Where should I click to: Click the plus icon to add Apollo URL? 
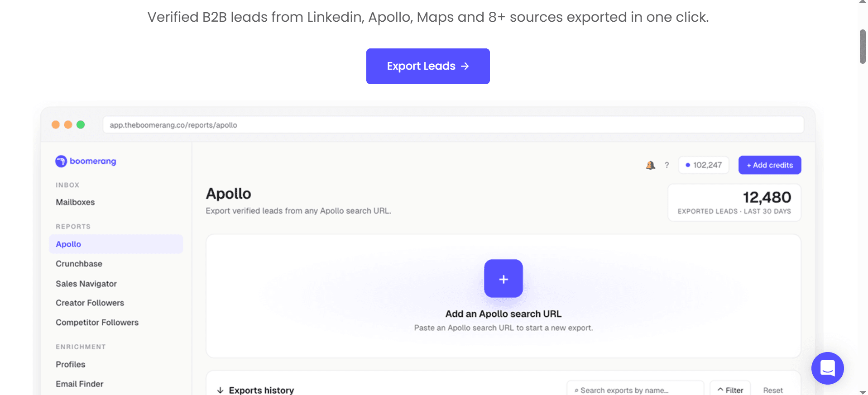point(504,278)
